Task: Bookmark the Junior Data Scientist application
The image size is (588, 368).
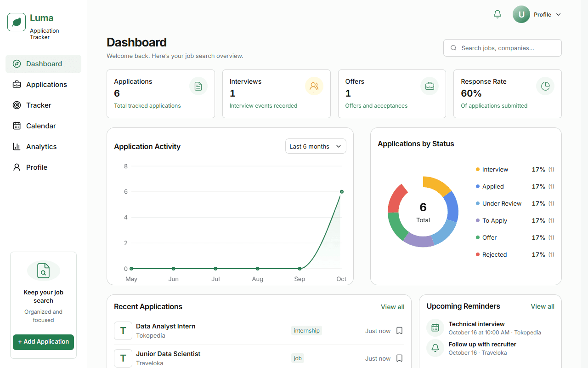Action: click(x=400, y=358)
